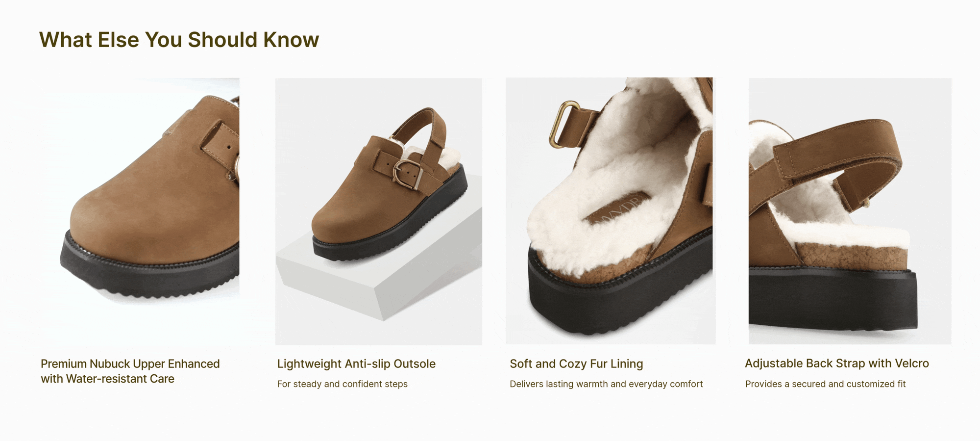Click 'Delivers lasting warmth and everyday comfort' text
The height and width of the screenshot is (441, 980).
(606, 384)
